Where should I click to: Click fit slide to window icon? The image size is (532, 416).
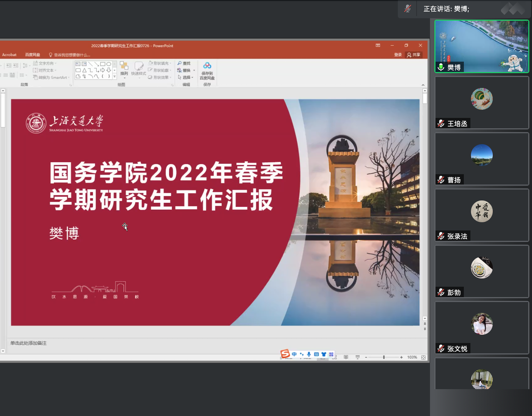tap(423, 357)
